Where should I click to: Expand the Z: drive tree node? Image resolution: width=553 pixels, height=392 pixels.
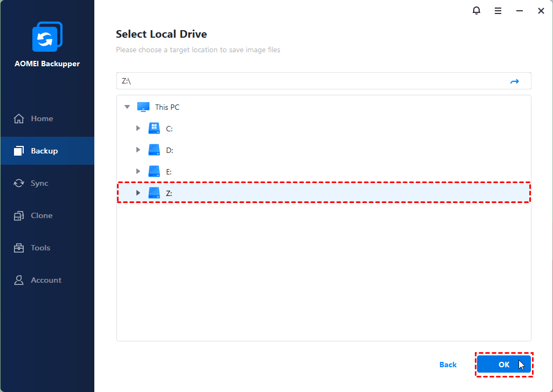[x=138, y=193]
